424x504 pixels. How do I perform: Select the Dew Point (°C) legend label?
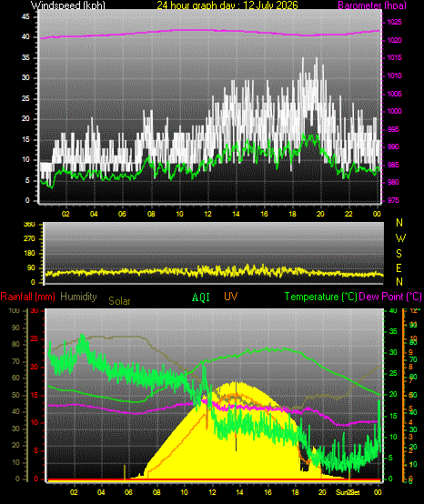[390, 297]
